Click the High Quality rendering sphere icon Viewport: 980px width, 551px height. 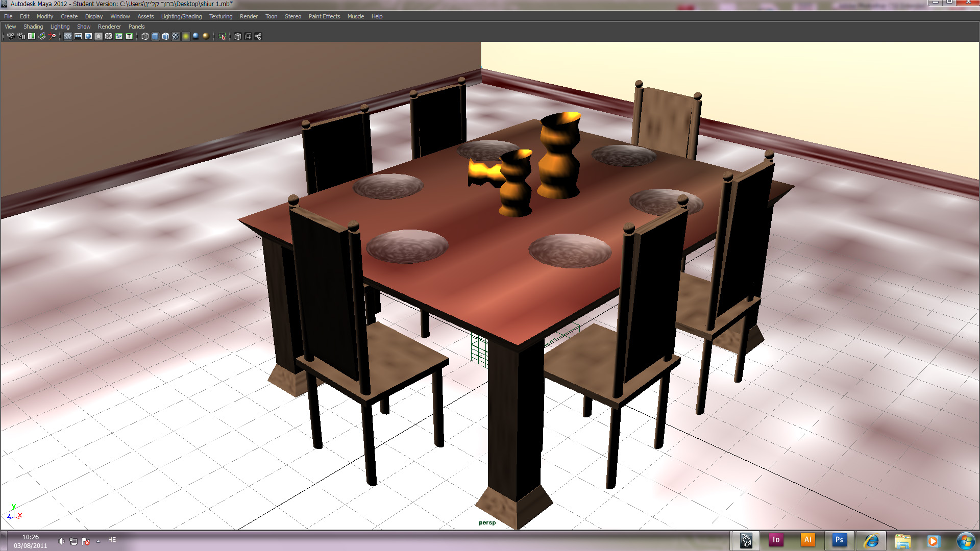pyautogui.click(x=206, y=36)
